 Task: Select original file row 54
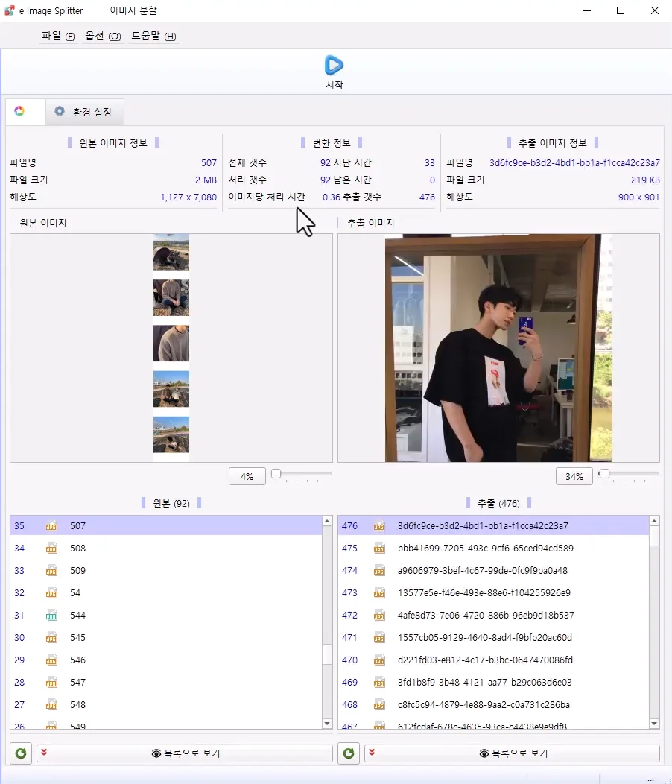[166, 592]
